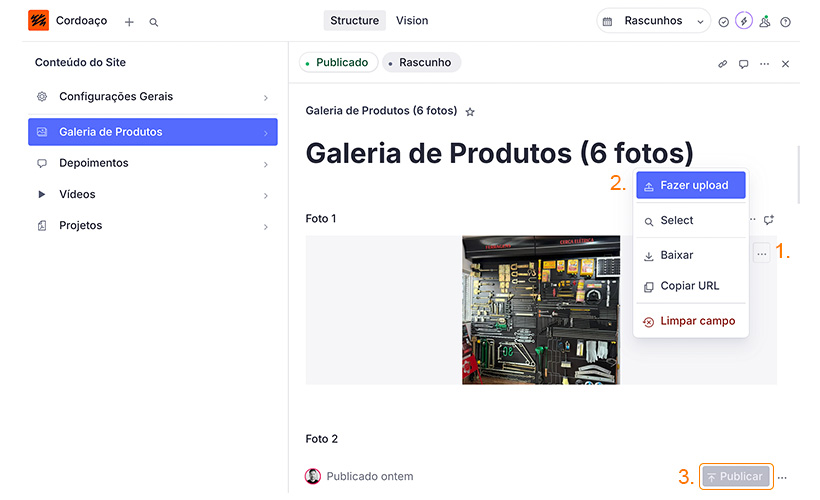Select Galeria de Produtos sidebar item
Image resolution: width=820 pixels, height=500 pixels.
tap(153, 132)
